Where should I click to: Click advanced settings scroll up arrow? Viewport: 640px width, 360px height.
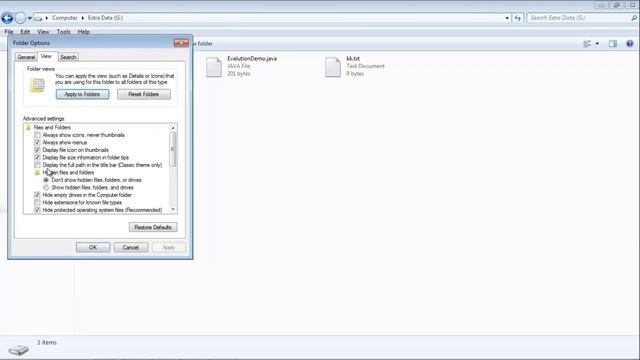[x=173, y=128]
